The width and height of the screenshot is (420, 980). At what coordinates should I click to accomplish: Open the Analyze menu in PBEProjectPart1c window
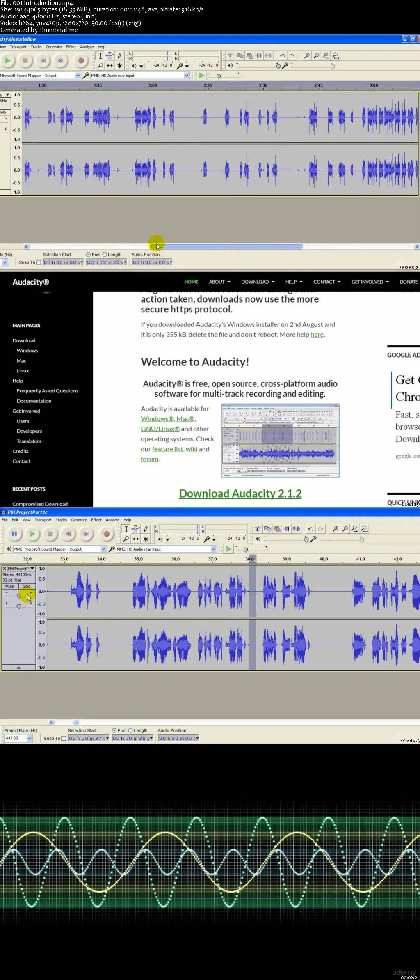[x=112, y=520]
